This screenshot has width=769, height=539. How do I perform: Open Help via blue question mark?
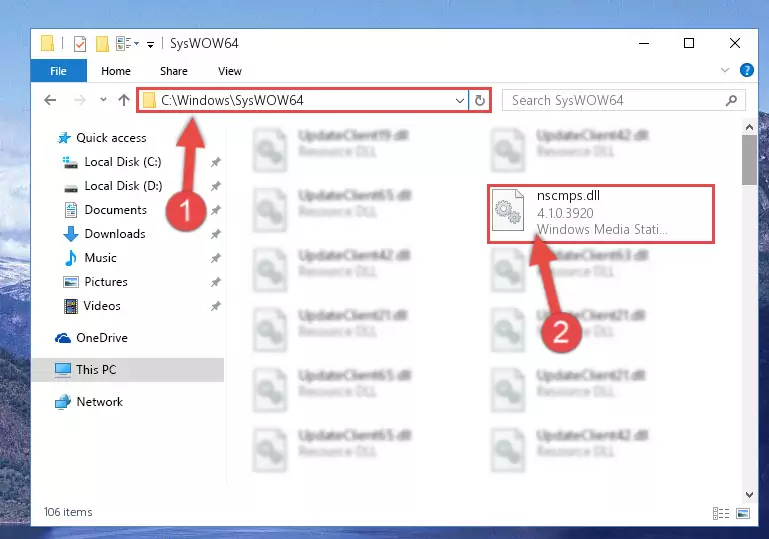(x=746, y=71)
